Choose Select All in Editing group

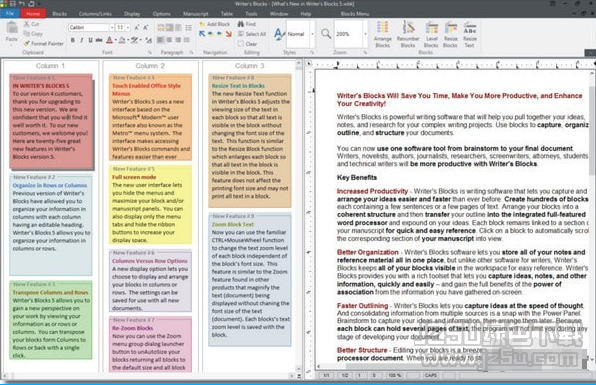point(252,34)
